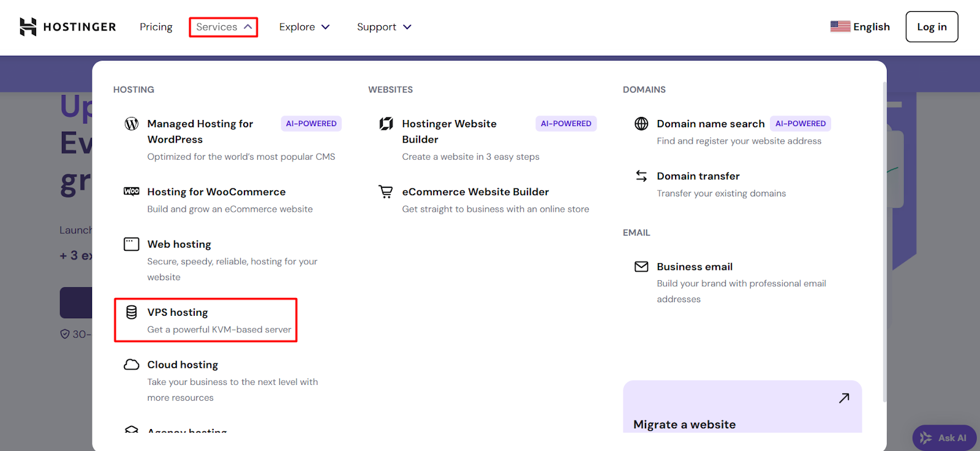Click the AI-POWERED badge beside Domain name search

pyautogui.click(x=801, y=124)
